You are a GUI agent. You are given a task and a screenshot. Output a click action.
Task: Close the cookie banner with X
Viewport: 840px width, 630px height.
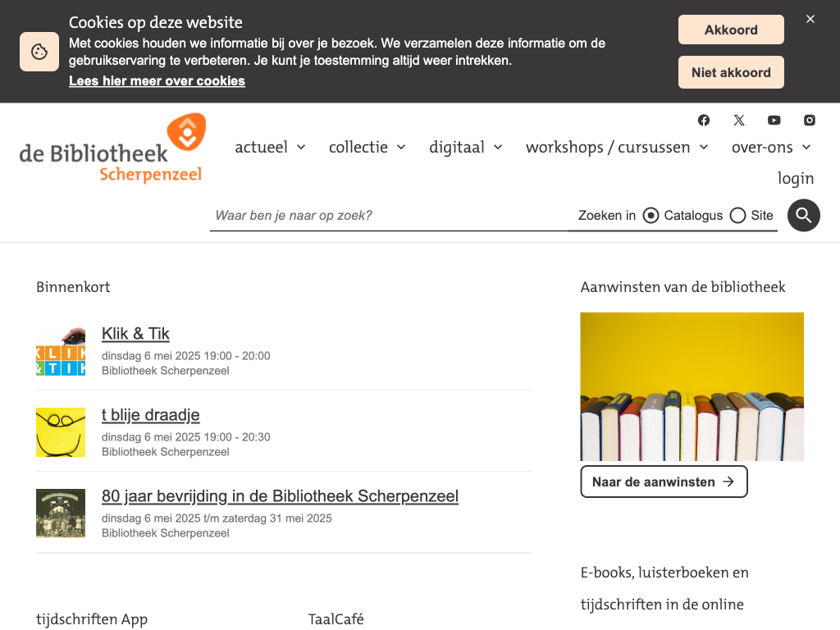[810, 19]
